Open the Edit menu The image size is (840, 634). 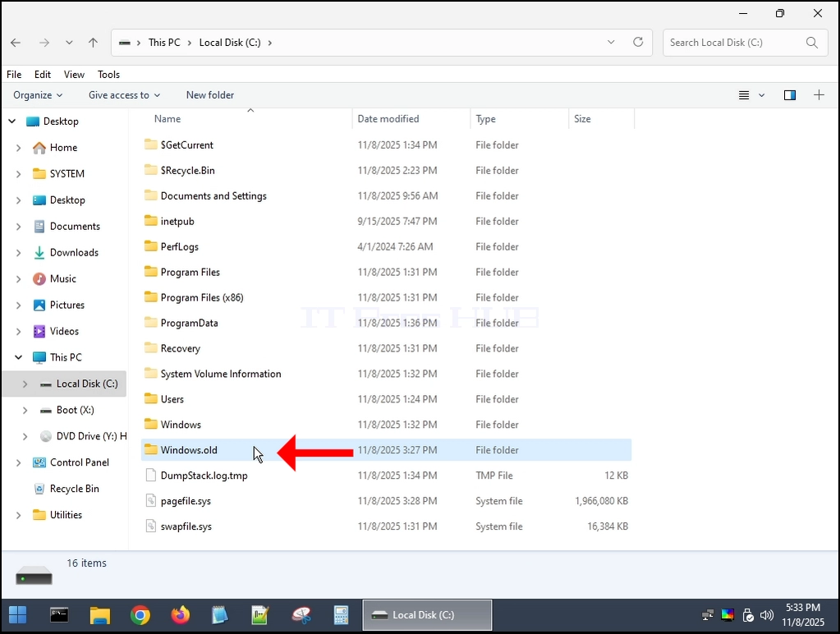click(43, 75)
